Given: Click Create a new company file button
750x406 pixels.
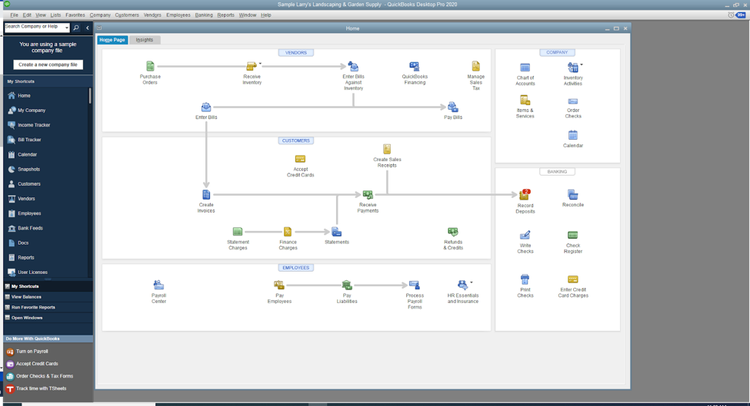Looking at the screenshot, I should point(48,65).
